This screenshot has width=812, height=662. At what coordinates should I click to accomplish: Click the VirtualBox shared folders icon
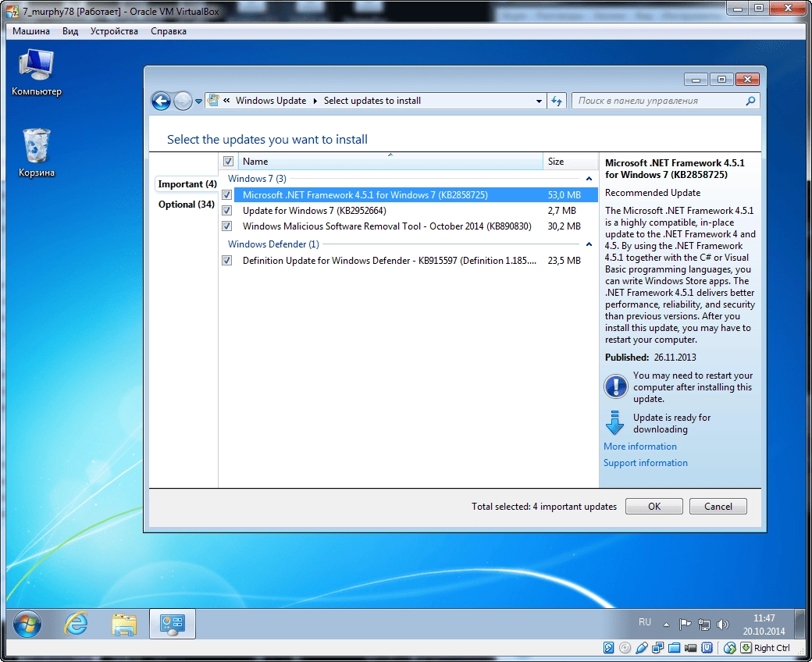coord(675,647)
